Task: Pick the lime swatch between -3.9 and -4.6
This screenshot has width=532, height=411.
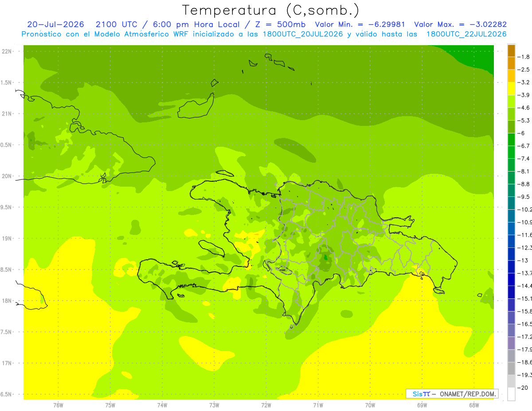Action: [x=511, y=102]
